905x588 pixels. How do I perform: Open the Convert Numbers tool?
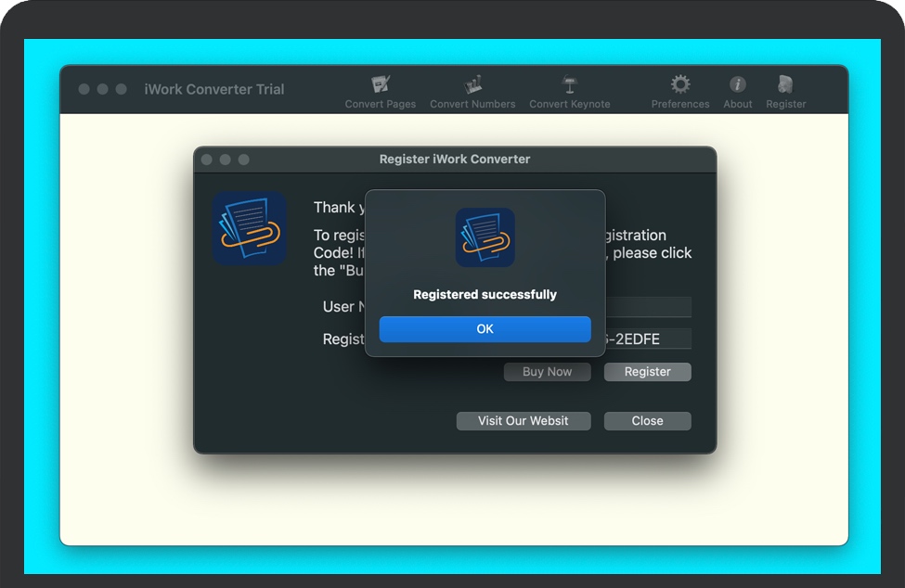point(472,92)
